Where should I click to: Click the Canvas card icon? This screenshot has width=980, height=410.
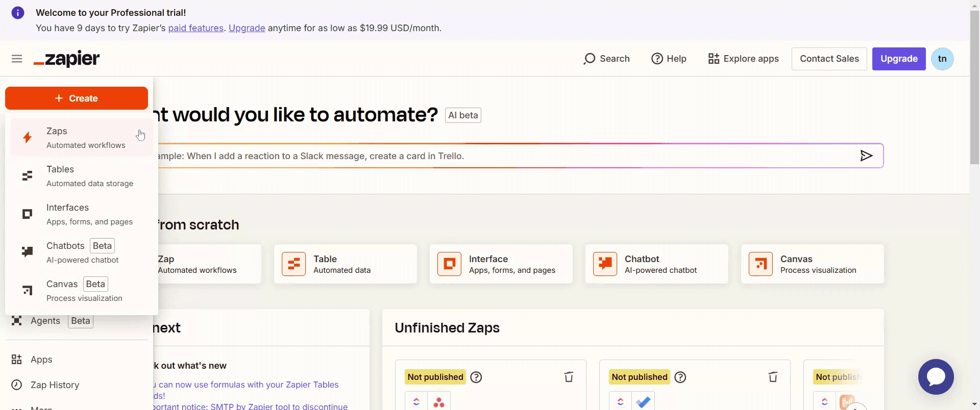click(761, 264)
